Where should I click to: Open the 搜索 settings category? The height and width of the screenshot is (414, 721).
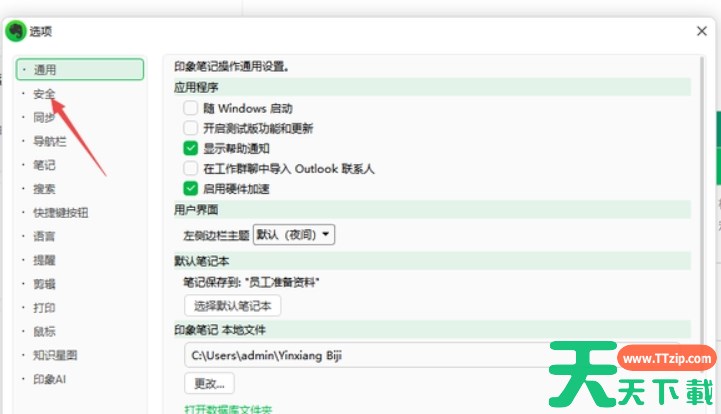[44, 189]
